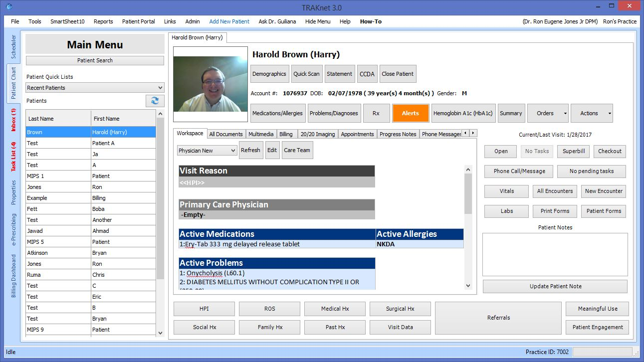Open the SmartSheet10 menu
The width and height of the screenshot is (644, 362).
click(67, 21)
